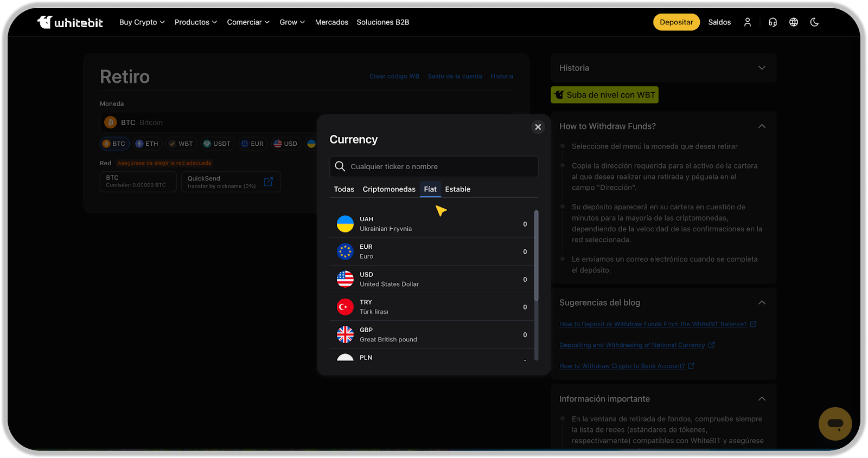This screenshot has height=458, width=868.
Task: Open the user account profile icon
Action: click(748, 22)
